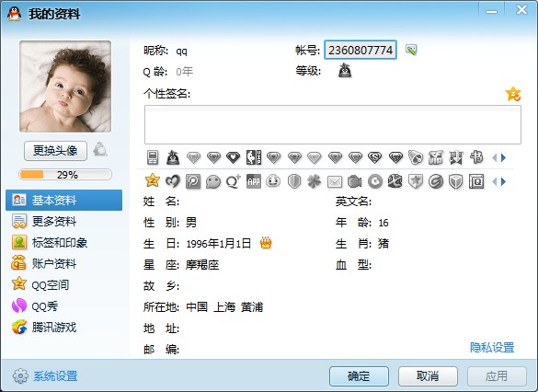
Task: Click the video camera icon
Action: point(355,181)
